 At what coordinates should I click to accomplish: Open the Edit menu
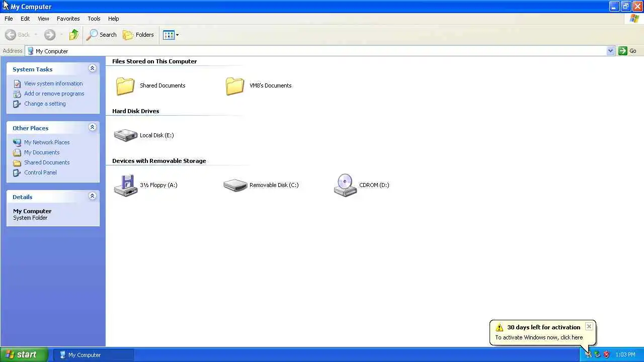pos(25,19)
